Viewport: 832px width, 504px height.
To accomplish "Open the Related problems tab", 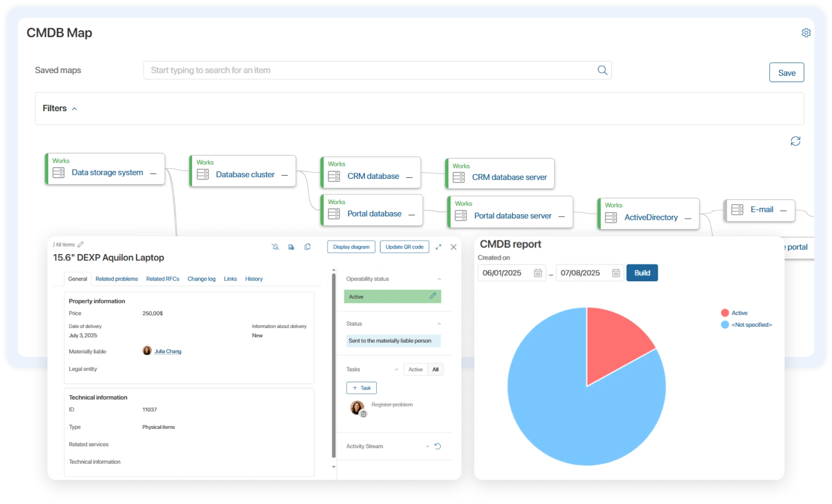I will (x=117, y=279).
